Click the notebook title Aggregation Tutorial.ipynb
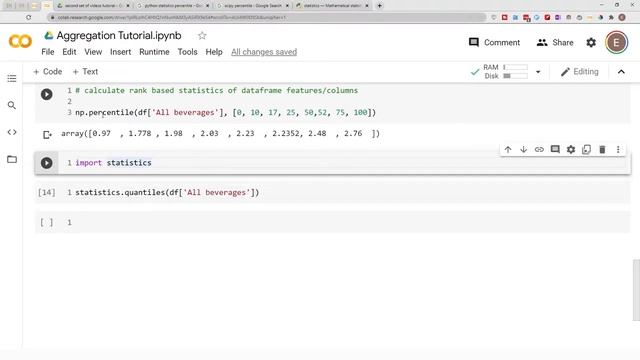The height and width of the screenshot is (360, 640). click(x=119, y=36)
